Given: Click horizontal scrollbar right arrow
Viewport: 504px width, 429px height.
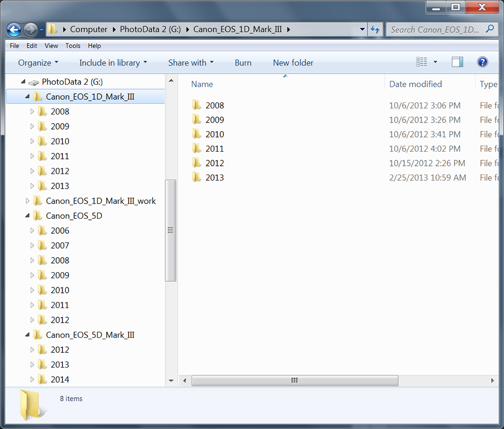Looking at the screenshot, I should pyautogui.click(x=493, y=381).
